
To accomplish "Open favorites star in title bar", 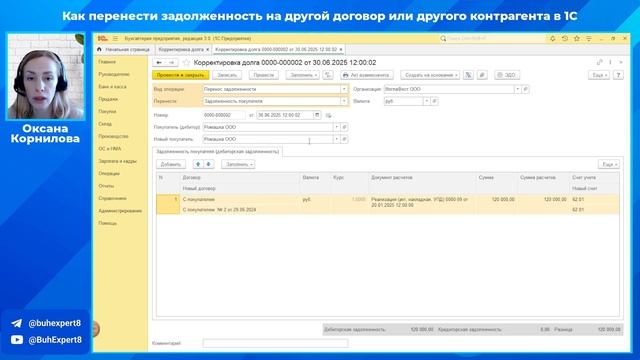I will tap(577, 38).
